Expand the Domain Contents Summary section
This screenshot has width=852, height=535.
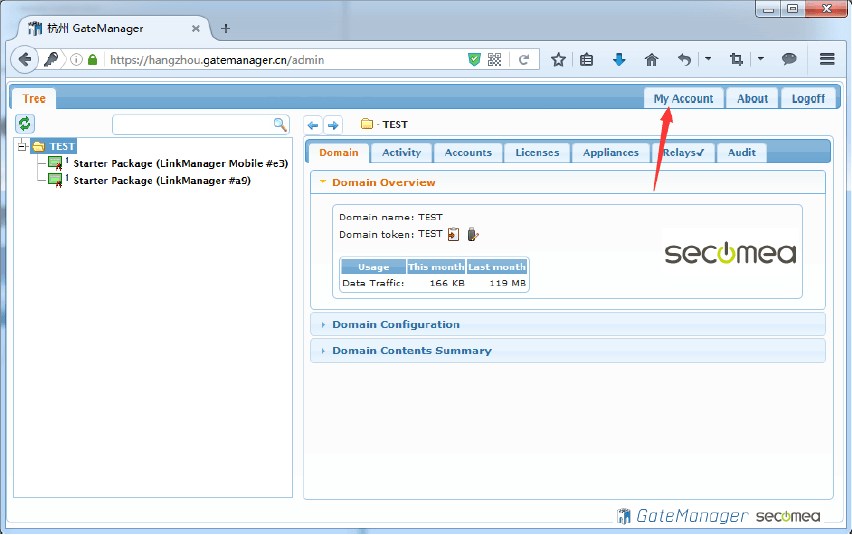coord(411,351)
